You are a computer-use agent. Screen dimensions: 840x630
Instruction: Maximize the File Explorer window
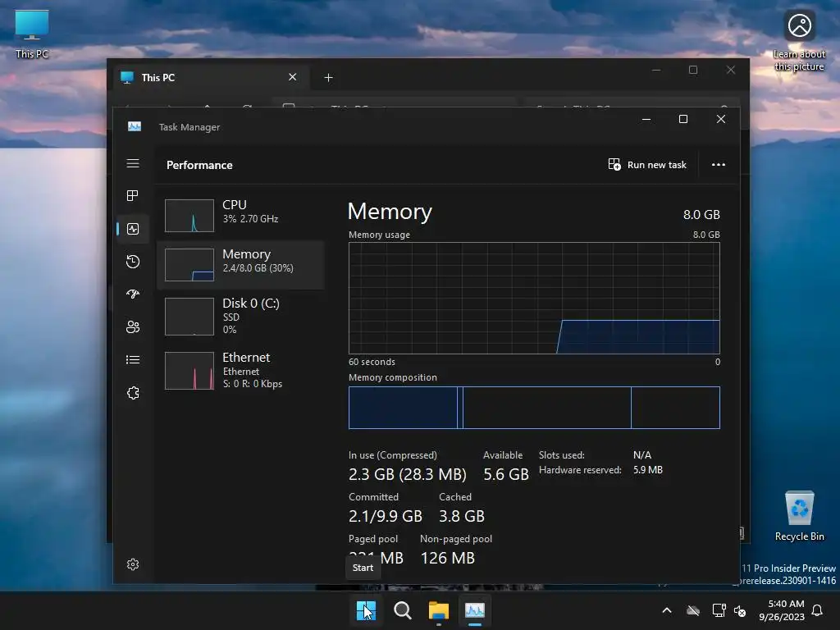tap(693, 71)
